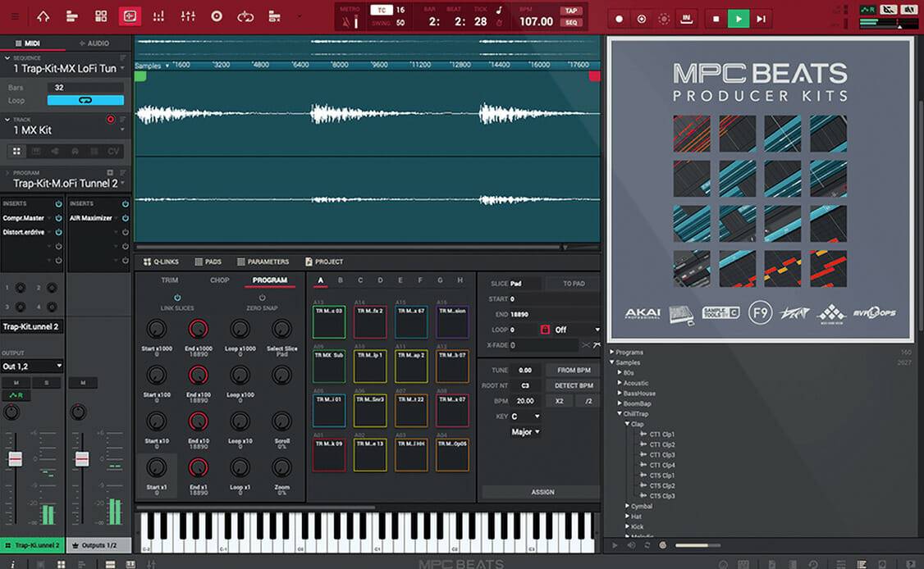Toggle the Link Slices power switch

pos(177,298)
